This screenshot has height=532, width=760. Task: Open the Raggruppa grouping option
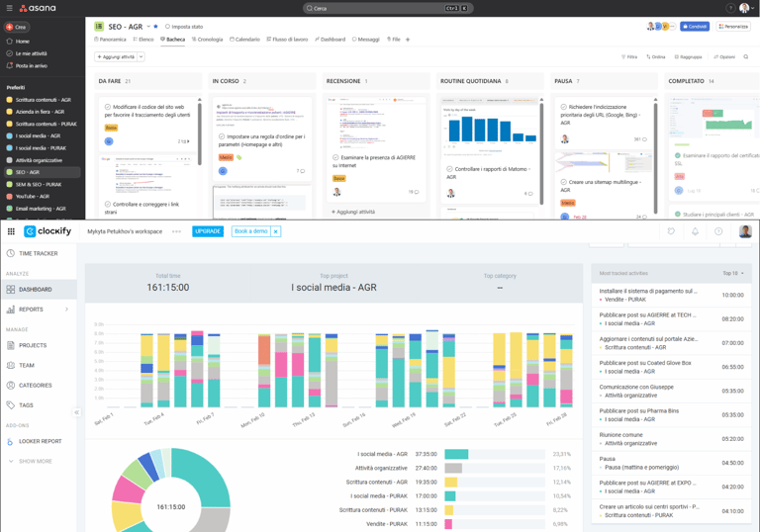pyautogui.click(x=689, y=56)
